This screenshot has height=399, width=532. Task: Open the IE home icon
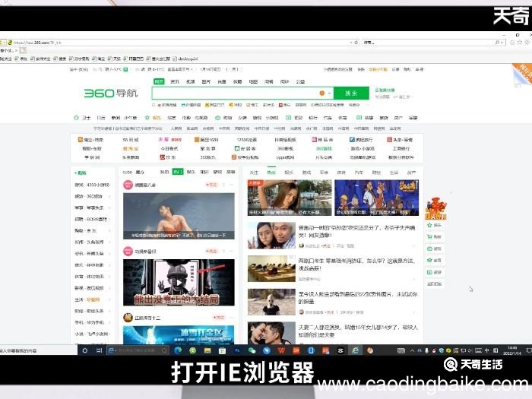click(x=513, y=43)
